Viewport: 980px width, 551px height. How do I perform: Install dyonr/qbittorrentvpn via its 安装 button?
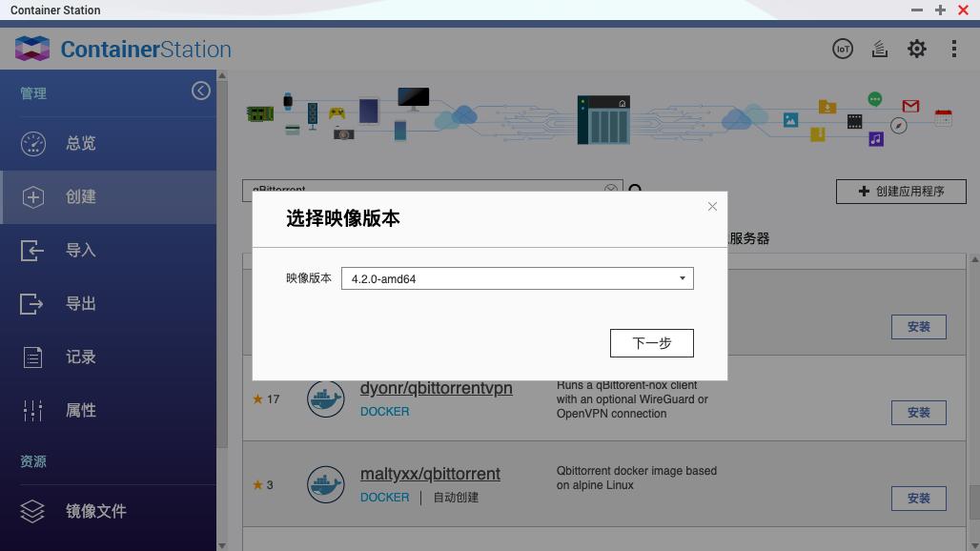coord(918,412)
